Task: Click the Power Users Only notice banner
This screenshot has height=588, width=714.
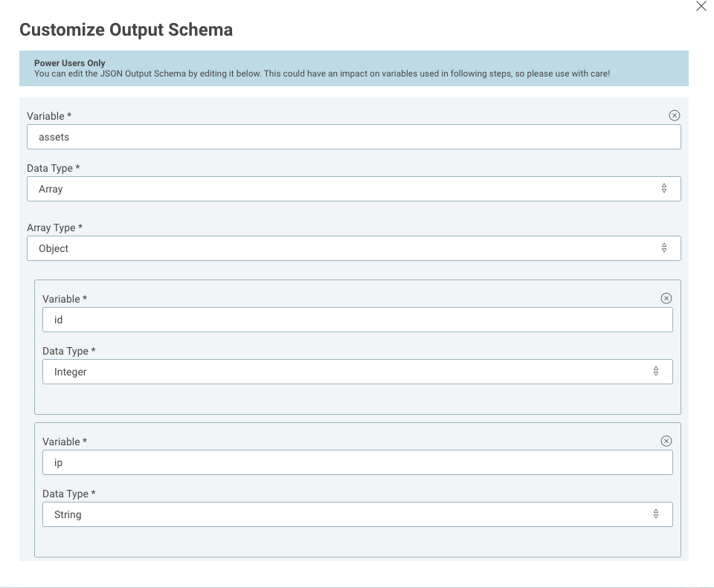Action: 354,68
